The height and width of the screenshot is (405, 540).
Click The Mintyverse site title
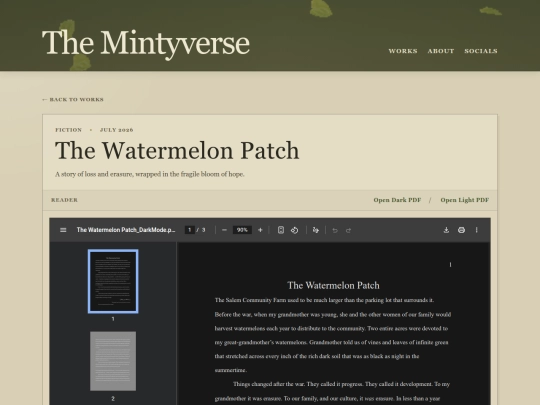tap(146, 43)
